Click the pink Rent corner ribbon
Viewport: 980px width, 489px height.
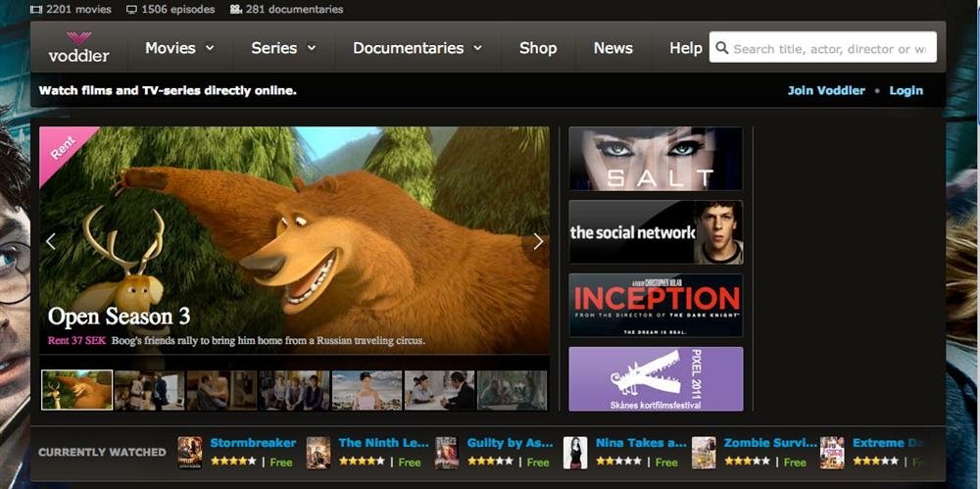point(63,149)
